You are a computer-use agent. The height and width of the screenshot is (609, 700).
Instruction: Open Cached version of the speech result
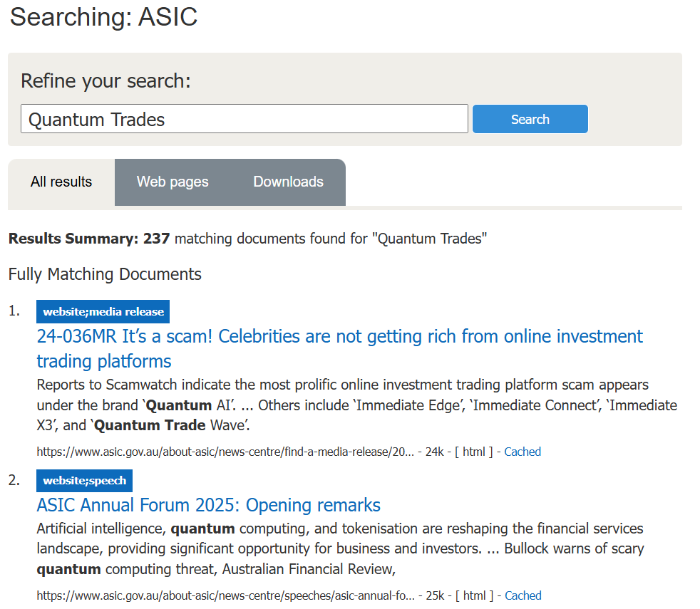point(523,595)
